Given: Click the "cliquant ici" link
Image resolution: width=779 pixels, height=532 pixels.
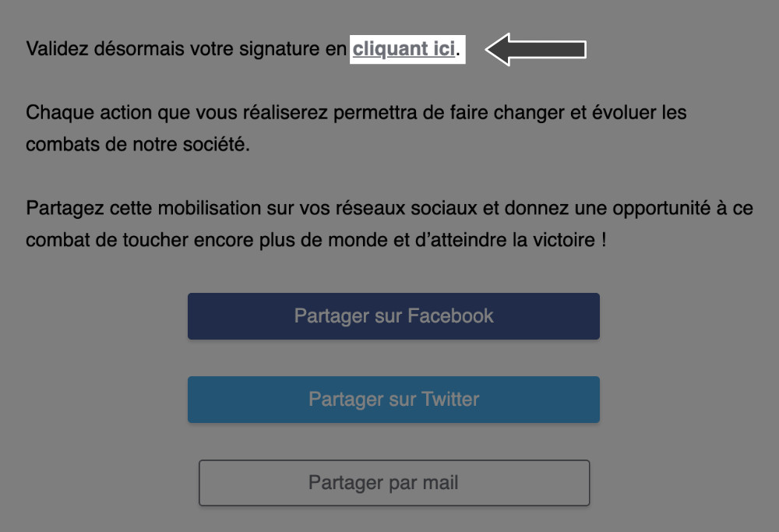Looking at the screenshot, I should 404,49.
